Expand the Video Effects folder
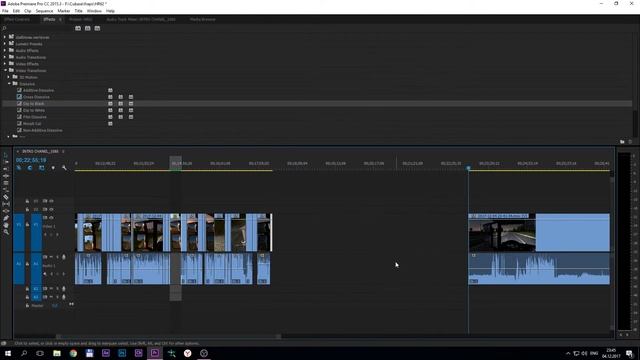This screenshot has width=640, height=360. (5, 64)
